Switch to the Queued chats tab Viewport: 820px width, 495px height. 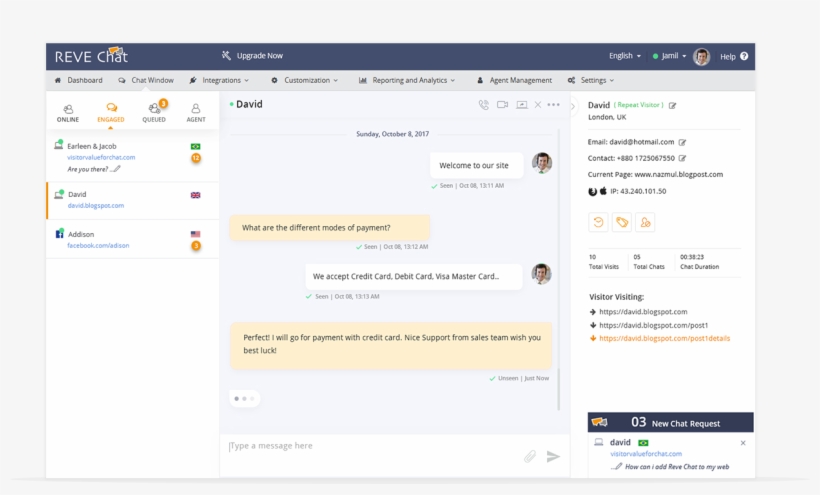[154, 113]
